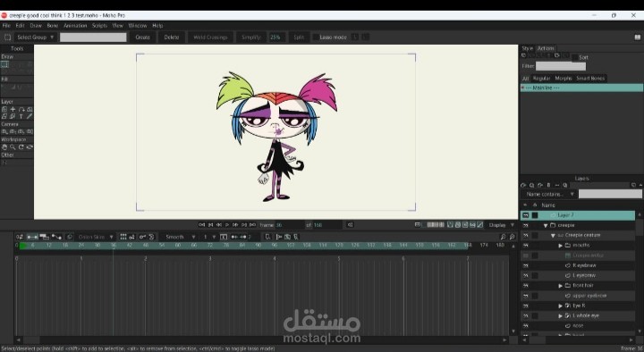Switch to the Style tab

[528, 48]
